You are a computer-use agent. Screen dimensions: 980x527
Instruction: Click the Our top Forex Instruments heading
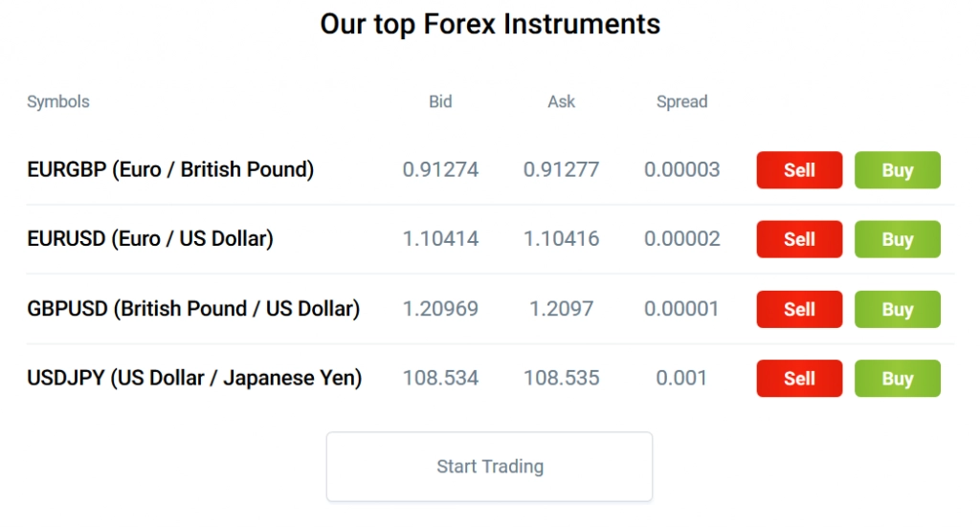coord(490,24)
